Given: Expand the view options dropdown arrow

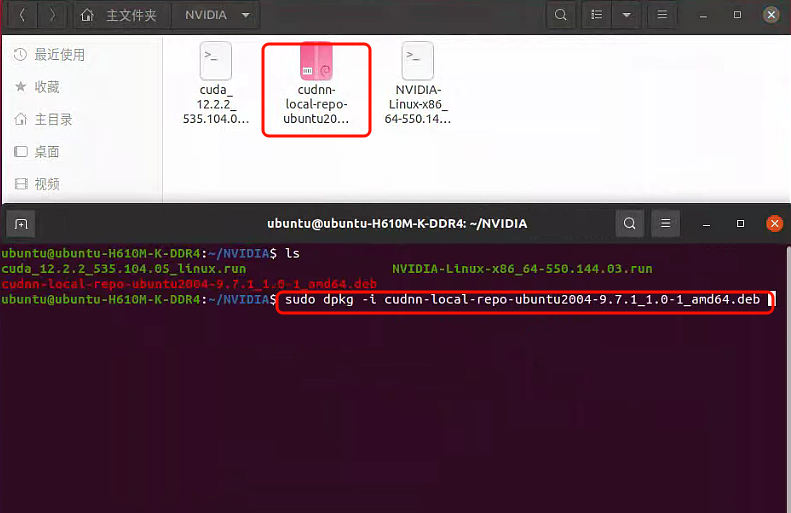Looking at the screenshot, I should point(626,15).
